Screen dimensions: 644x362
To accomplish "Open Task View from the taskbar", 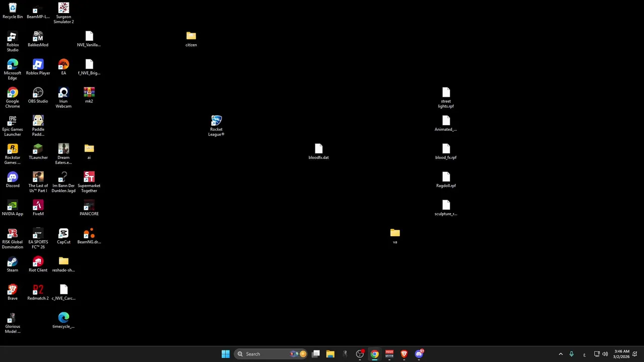I will click(x=316, y=354).
